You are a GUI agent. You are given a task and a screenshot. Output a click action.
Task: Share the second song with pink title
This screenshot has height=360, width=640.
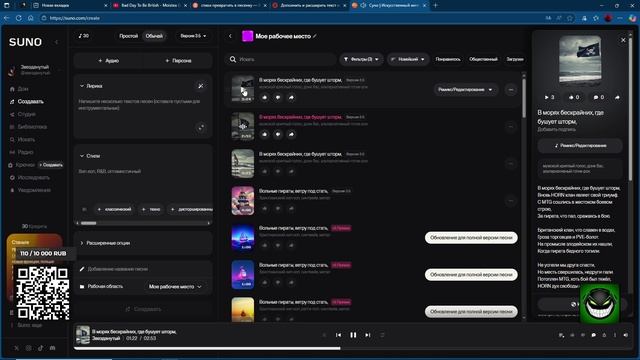pyautogui.click(x=291, y=134)
